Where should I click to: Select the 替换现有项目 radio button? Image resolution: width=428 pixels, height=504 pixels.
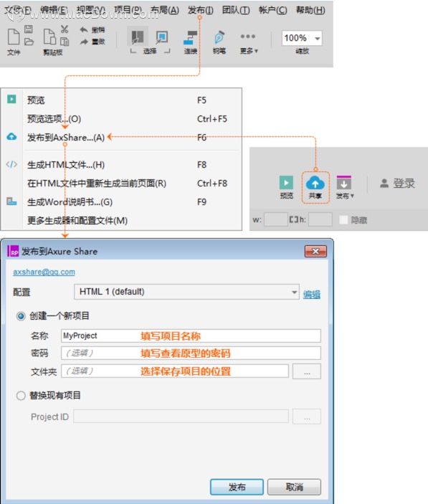21,395
